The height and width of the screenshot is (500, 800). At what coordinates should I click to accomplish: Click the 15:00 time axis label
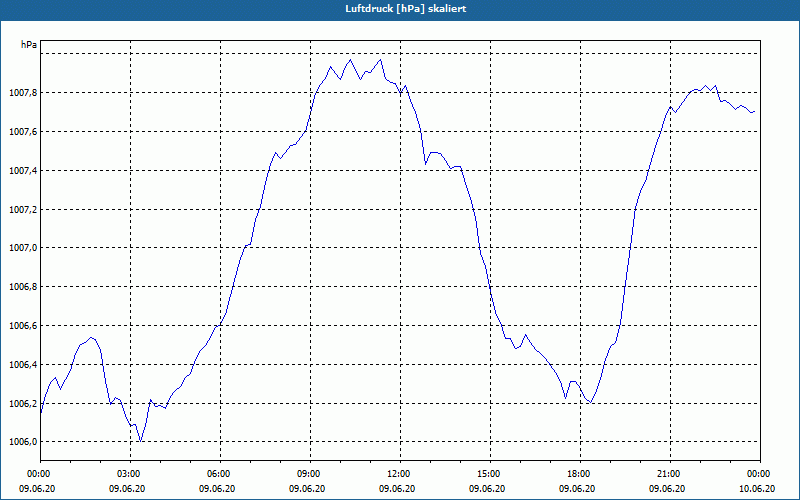(490, 474)
